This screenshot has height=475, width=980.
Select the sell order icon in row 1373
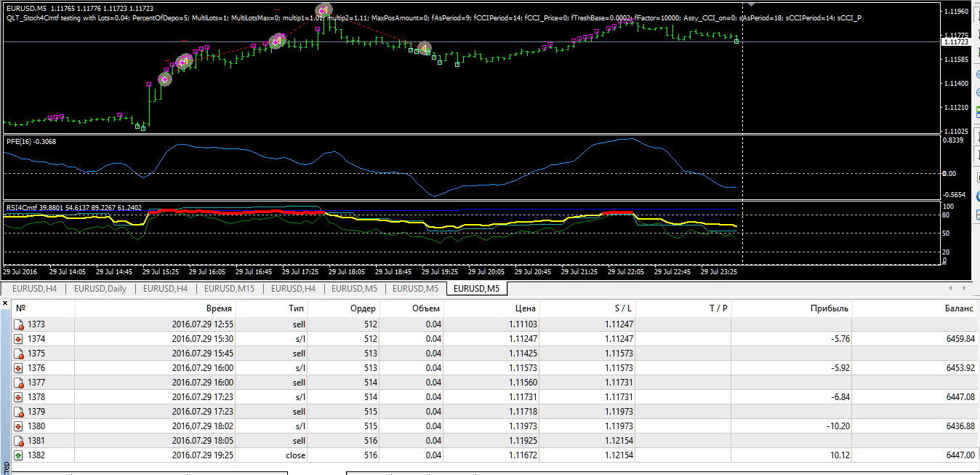[20, 324]
